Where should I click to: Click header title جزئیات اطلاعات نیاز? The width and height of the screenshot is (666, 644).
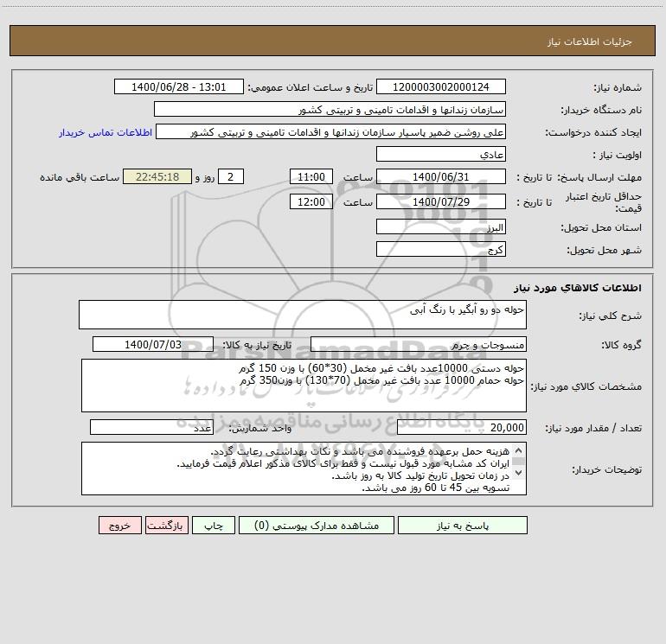point(590,41)
